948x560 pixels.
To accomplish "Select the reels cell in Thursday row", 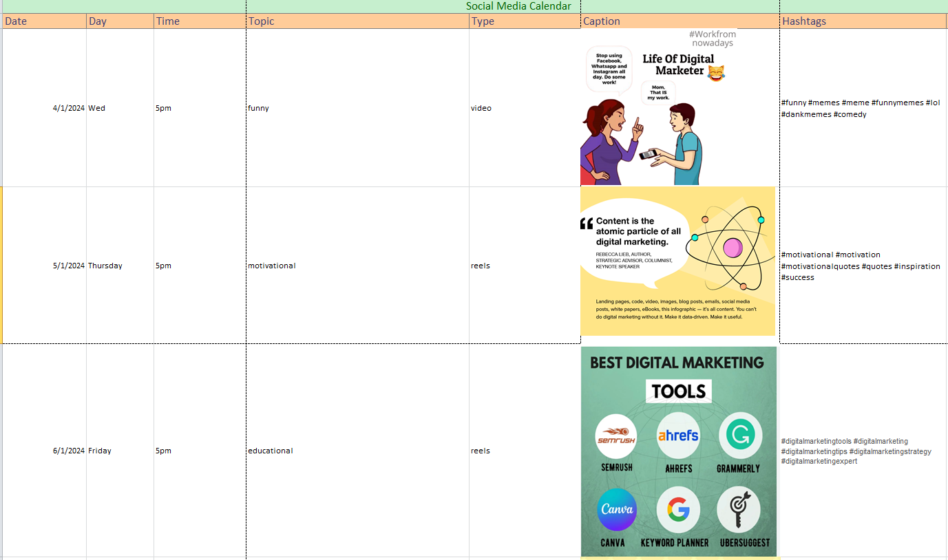I will pos(525,266).
